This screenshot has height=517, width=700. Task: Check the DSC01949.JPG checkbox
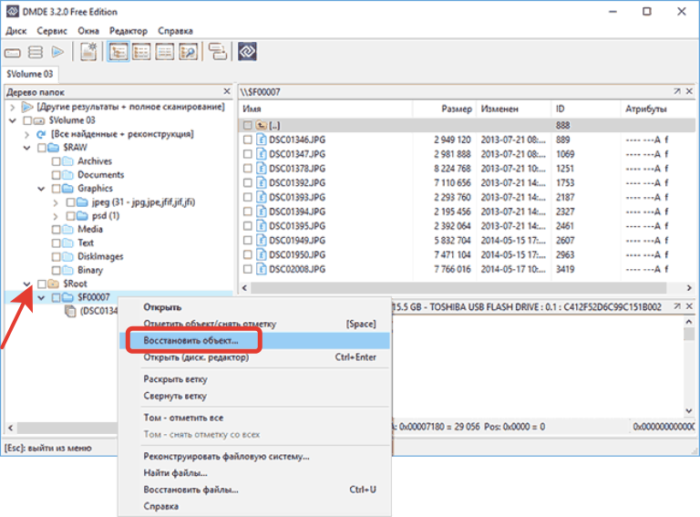pos(247,241)
